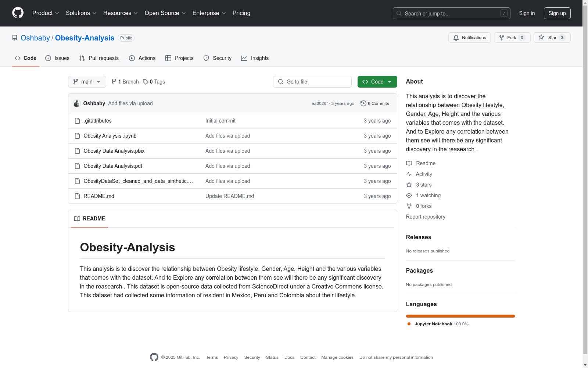Click the Contact footer link

click(308, 357)
